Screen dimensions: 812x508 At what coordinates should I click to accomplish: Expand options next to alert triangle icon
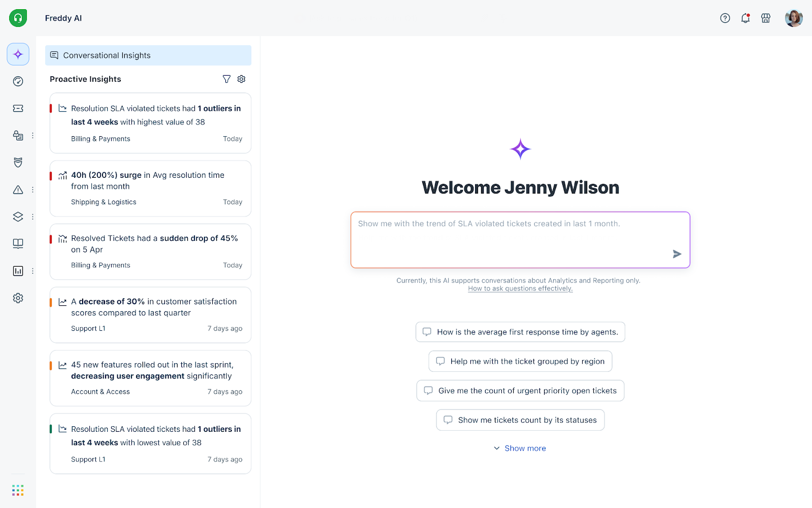click(x=32, y=190)
